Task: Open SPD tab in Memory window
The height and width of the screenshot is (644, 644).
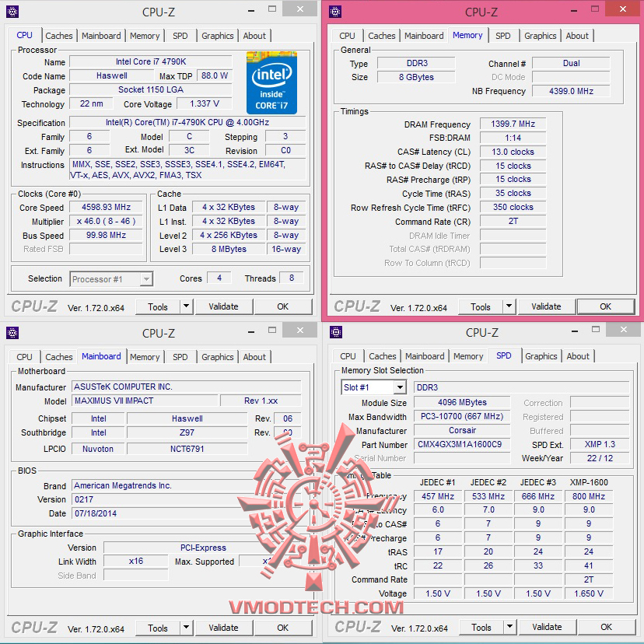Action: (x=502, y=36)
